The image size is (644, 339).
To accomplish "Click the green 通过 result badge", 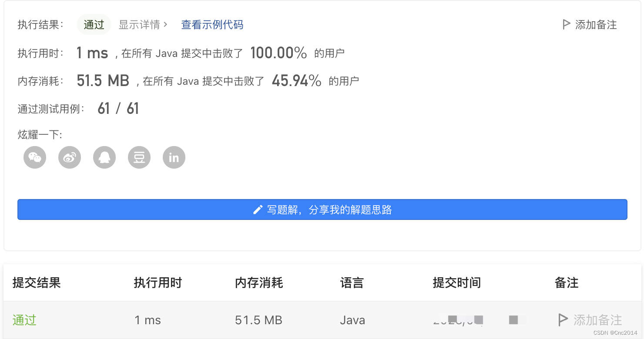I will [94, 24].
